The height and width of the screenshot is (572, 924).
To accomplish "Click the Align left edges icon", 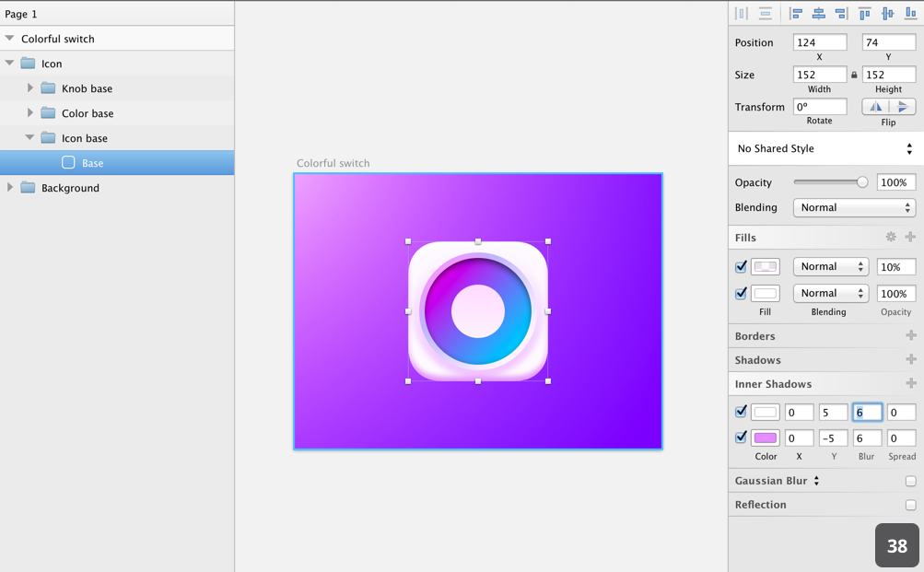I will point(796,14).
